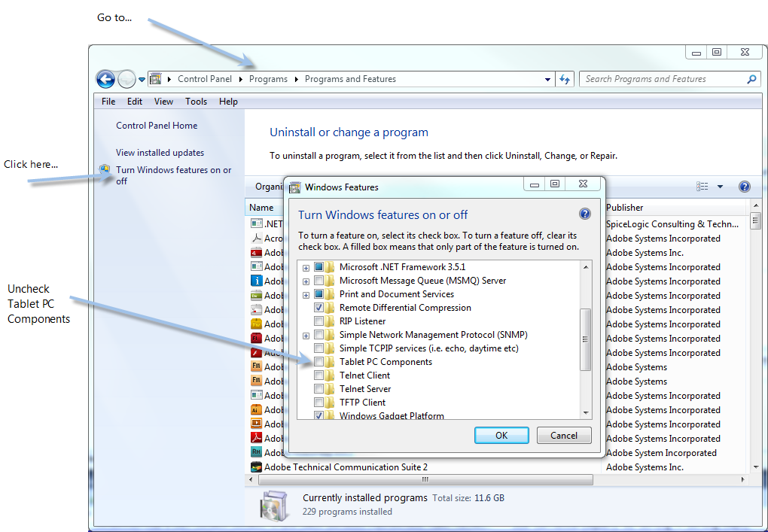Image resolution: width=768 pixels, height=532 pixels.
Task: Expand Print and Document Services node
Action: 306,295
